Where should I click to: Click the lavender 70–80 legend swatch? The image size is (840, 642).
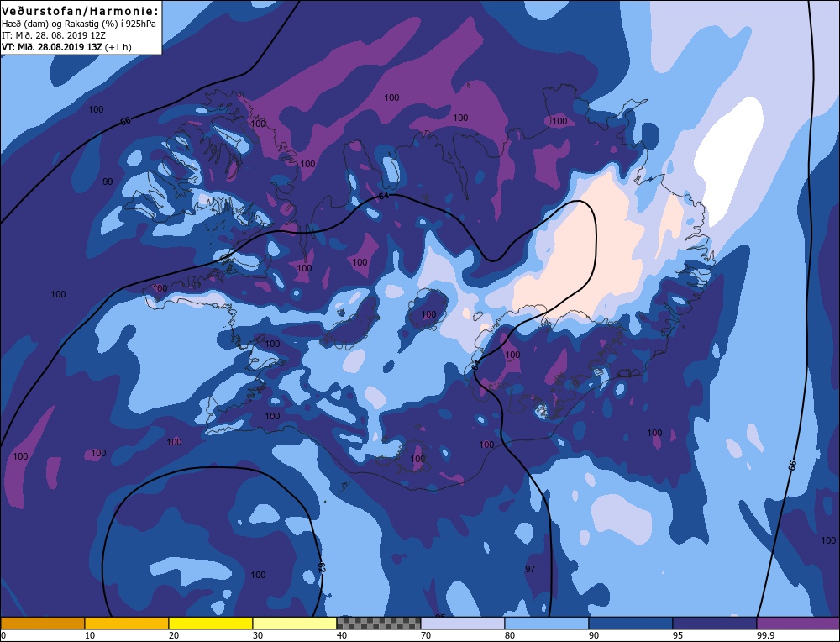click(x=462, y=624)
